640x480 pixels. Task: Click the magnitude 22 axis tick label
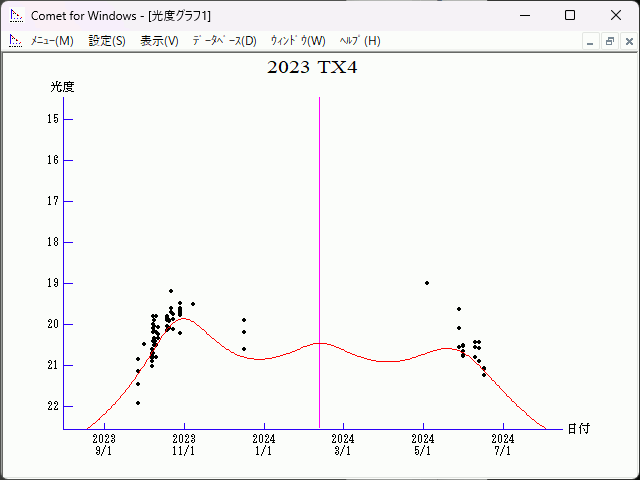tap(53, 406)
